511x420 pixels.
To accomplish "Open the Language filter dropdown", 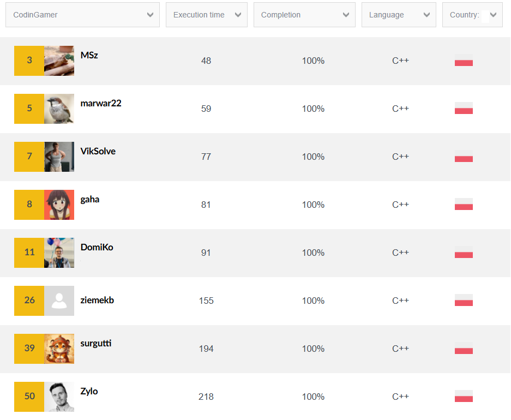I will (x=399, y=15).
